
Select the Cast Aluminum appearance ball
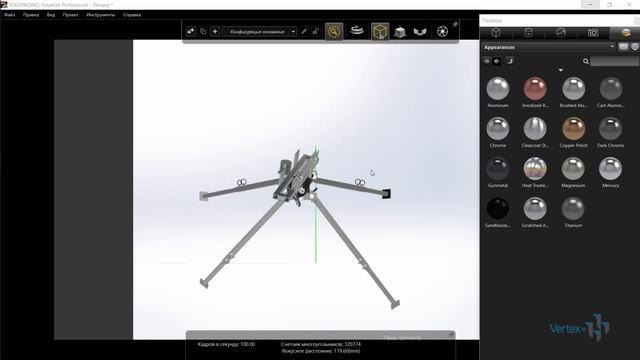[611, 88]
